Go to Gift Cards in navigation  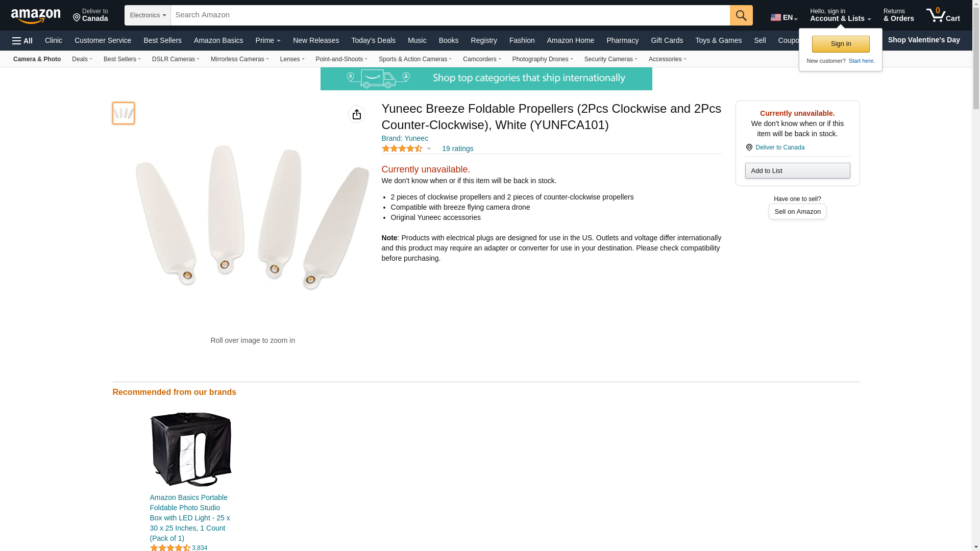coord(667,40)
